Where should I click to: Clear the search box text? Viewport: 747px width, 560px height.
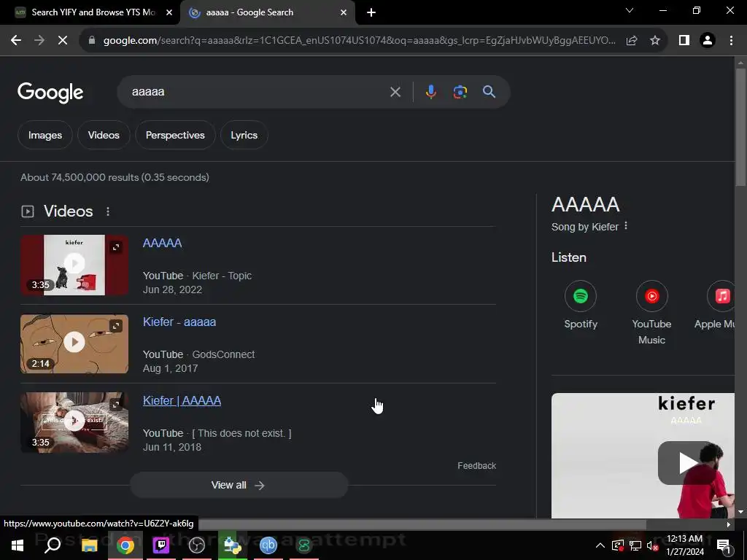(x=395, y=92)
